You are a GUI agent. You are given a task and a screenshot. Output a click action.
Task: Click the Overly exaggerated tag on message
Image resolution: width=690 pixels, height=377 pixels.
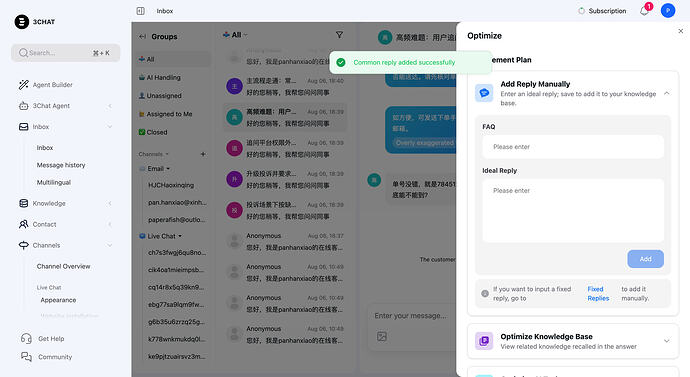pos(424,143)
